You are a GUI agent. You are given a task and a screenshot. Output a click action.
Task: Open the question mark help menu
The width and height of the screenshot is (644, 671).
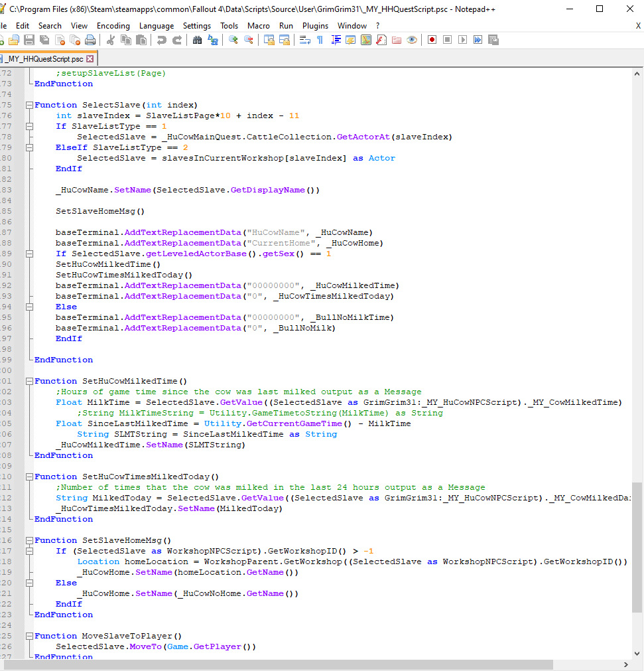(x=377, y=26)
